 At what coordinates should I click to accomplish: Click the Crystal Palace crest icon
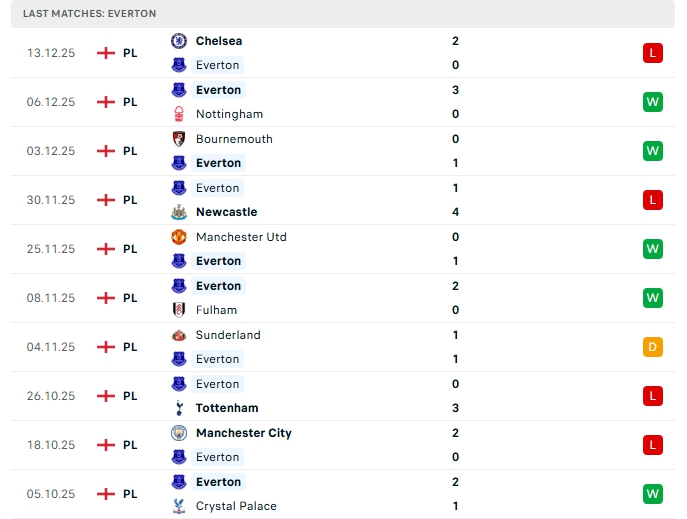179,506
